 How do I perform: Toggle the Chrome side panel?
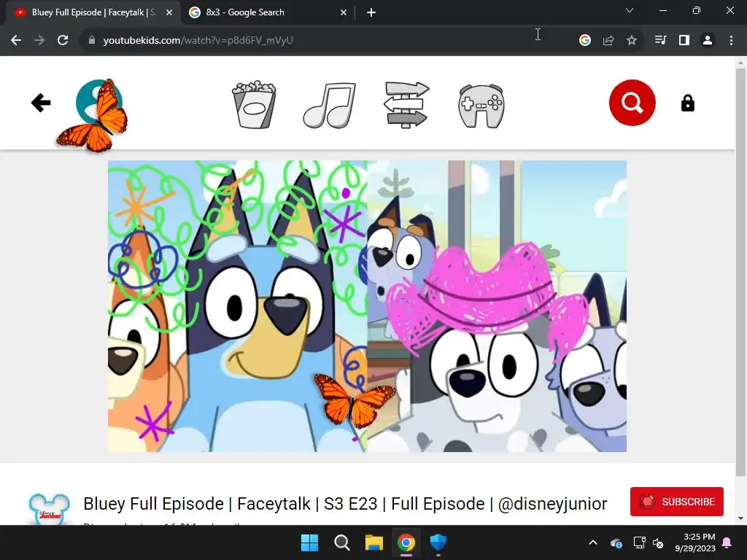(684, 41)
